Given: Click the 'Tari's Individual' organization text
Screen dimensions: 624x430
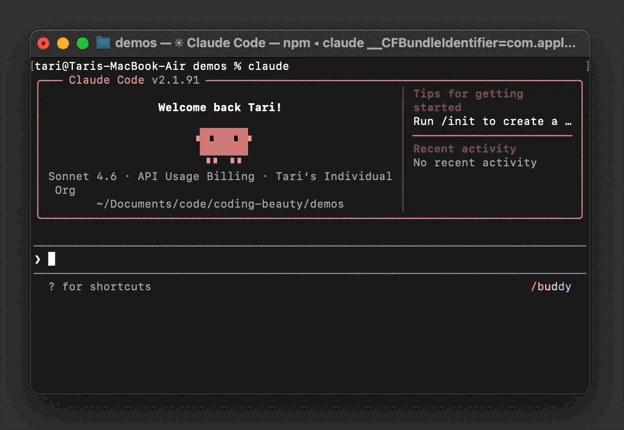Looking at the screenshot, I should [333, 176].
